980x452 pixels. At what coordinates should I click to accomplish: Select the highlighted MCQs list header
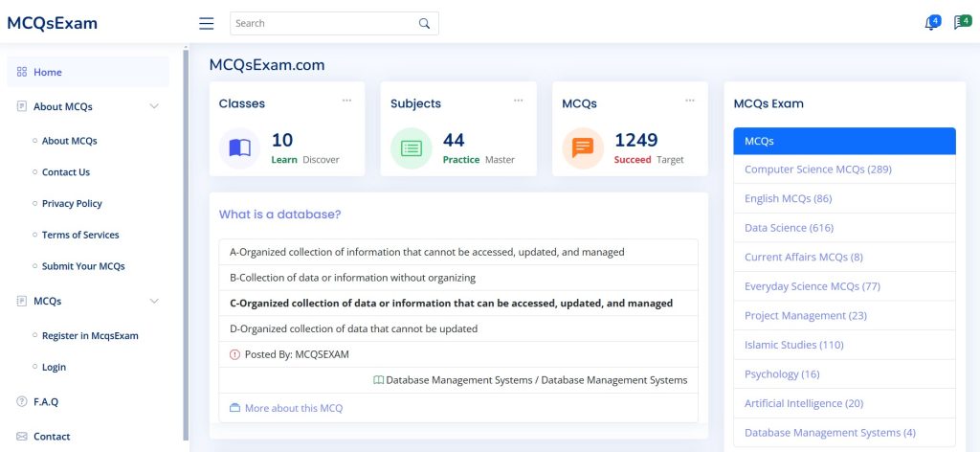[x=844, y=141]
